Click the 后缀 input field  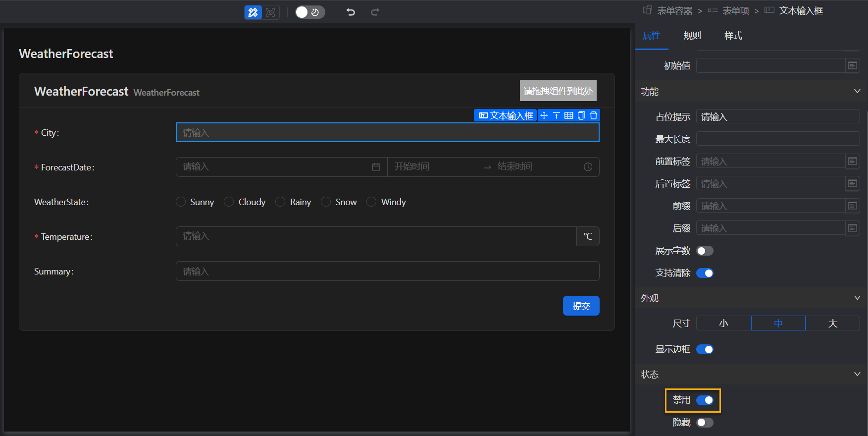click(771, 228)
